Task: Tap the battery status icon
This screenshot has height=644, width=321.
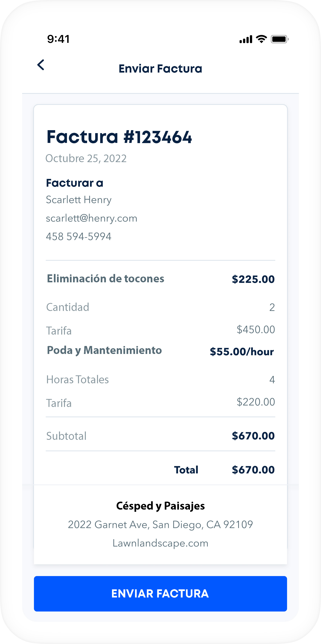Action: tap(279, 39)
